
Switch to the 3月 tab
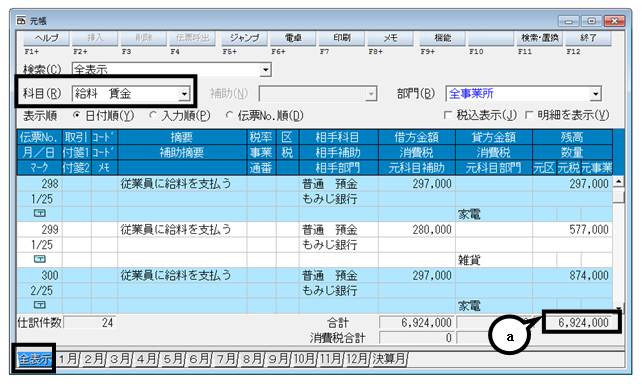120,360
